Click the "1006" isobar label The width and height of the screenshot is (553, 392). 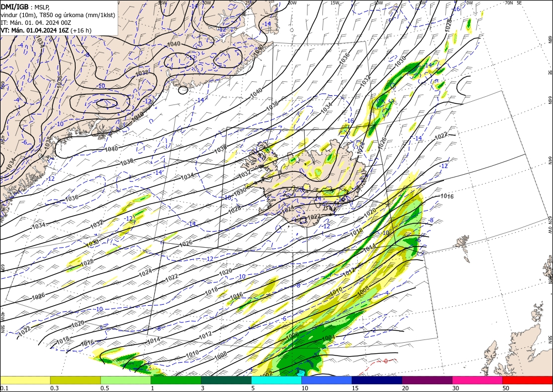(293, 335)
